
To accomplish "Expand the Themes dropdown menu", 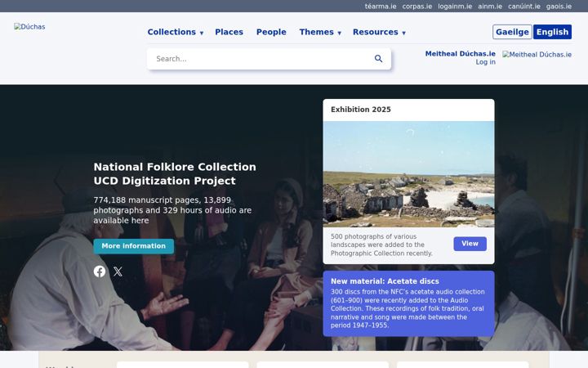I will coord(320,32).
